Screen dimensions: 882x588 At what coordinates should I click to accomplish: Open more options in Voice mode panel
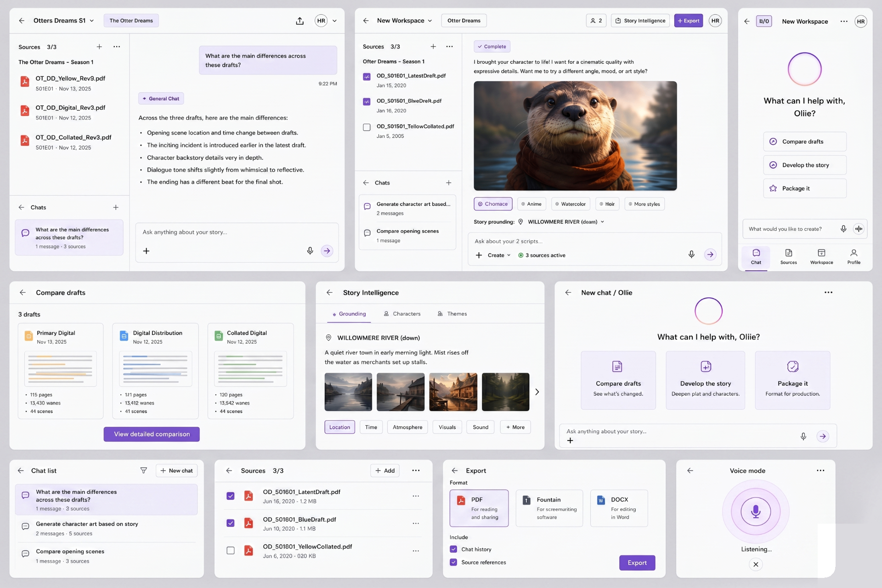[x=820, y=470]
